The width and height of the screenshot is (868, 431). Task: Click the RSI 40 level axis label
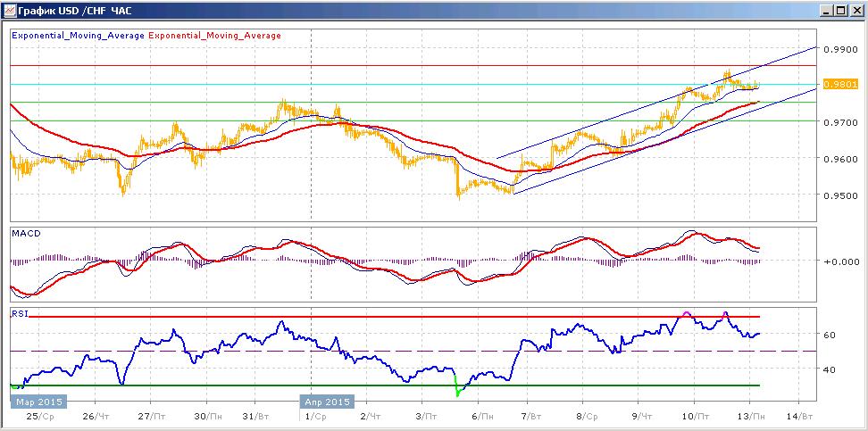[x=830, y=369]
